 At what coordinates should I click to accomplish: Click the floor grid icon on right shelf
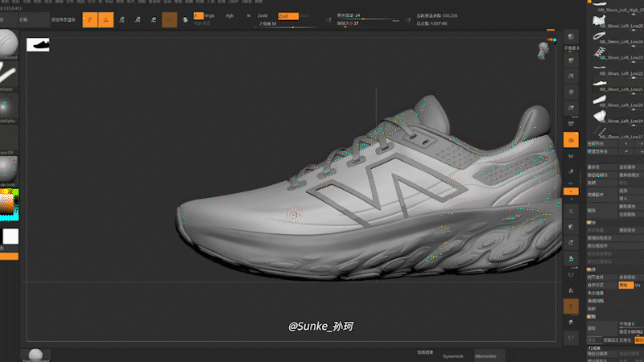coord(571,124)
